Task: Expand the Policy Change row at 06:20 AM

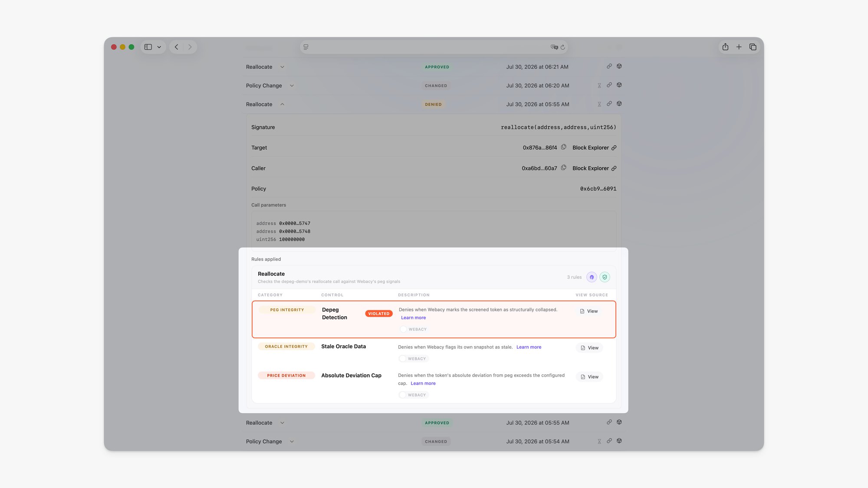Action: tap(292, 85)
